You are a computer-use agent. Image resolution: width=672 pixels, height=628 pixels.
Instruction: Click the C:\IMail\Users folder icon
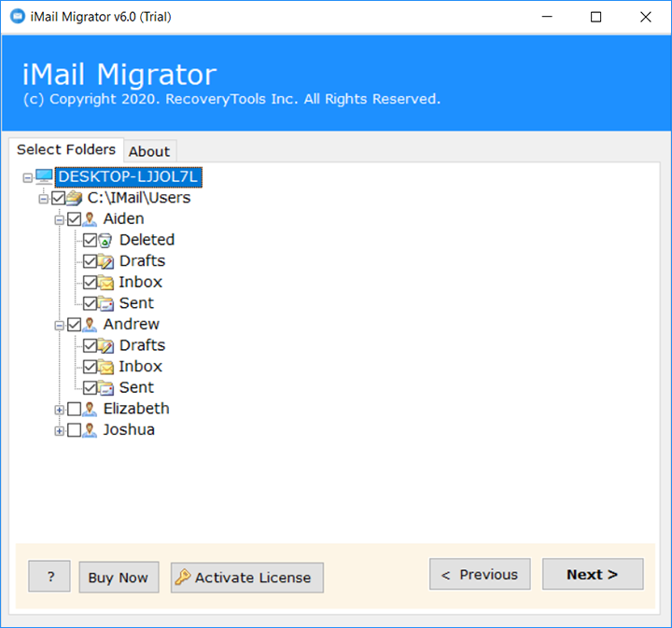pos(74,198)
